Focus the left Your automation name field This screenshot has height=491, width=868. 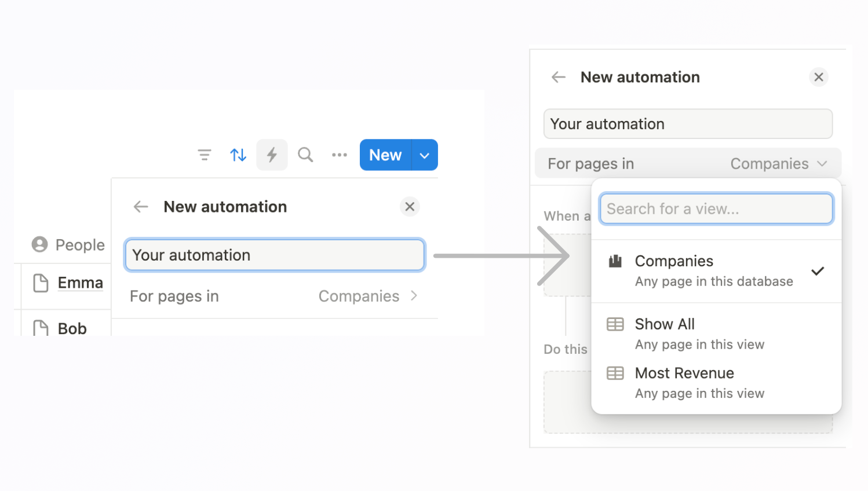click(x=275, y=255)
